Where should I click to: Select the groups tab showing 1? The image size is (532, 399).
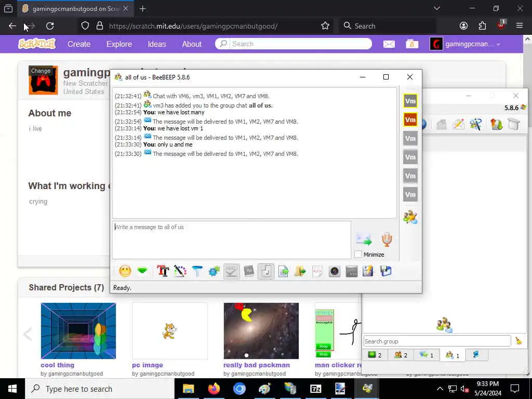[x=453, y=355]
